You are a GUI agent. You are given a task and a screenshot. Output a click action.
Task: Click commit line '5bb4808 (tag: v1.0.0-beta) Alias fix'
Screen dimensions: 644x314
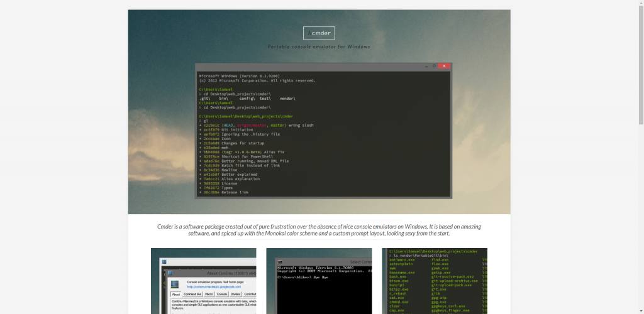[241, 152]
